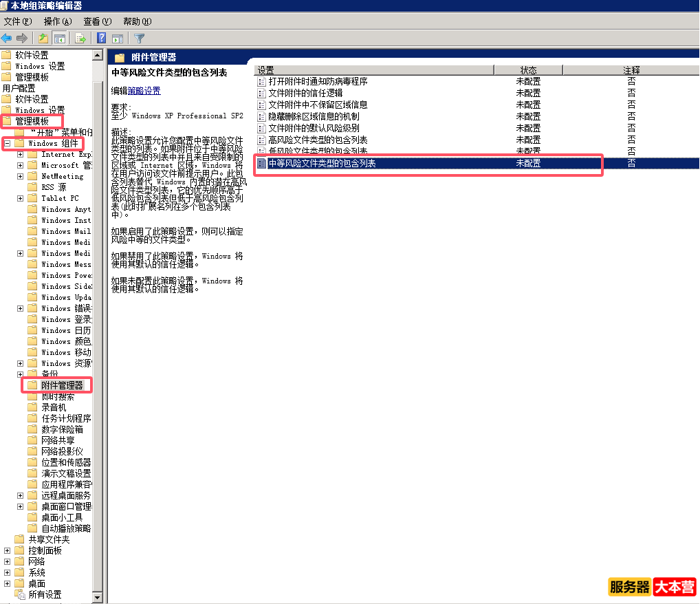This screenshot has width=700, height=604.
Task: Click the policy icon beside 隐藏删除区域信息的机制
Action: click(261, 116)
